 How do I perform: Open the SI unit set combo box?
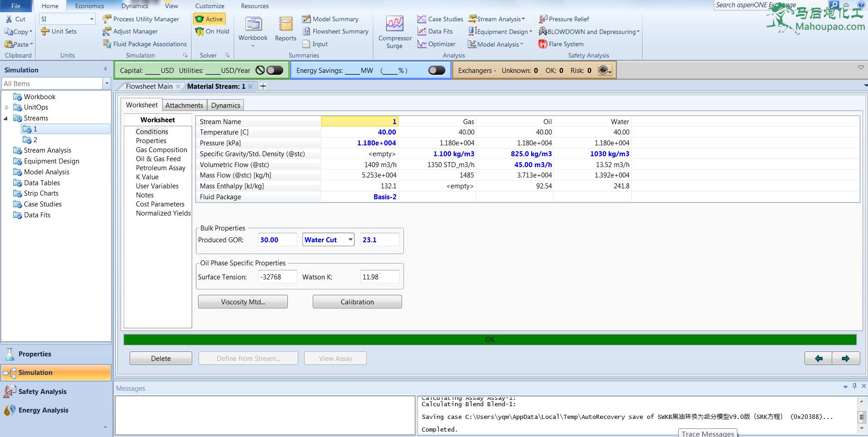[67, 19]
